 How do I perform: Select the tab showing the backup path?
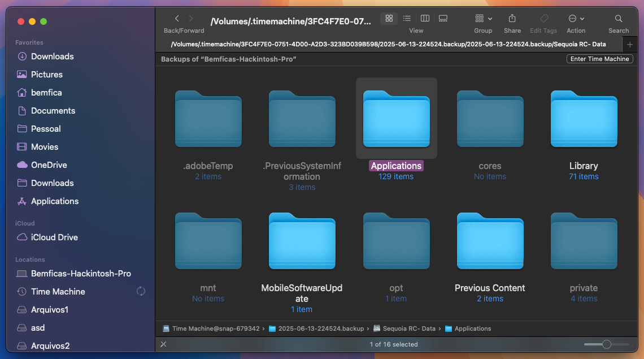(x=389, y=45)
